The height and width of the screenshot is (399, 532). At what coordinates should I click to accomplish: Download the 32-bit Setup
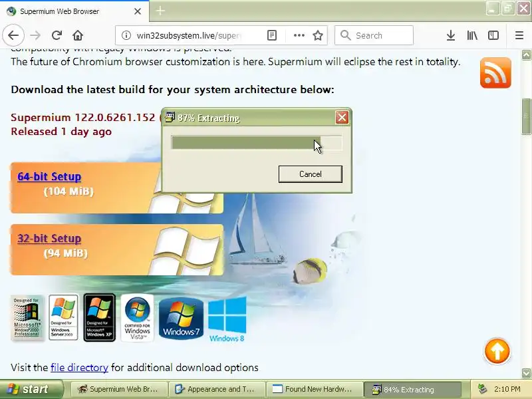pyautogui.click(x=49, y=239)
